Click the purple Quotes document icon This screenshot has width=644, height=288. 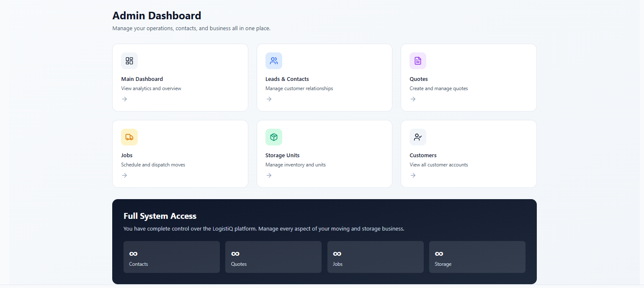418,61
